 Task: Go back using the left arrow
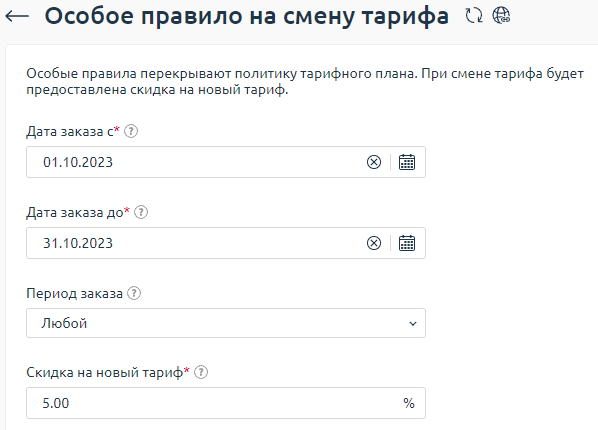tap(17, 16)
